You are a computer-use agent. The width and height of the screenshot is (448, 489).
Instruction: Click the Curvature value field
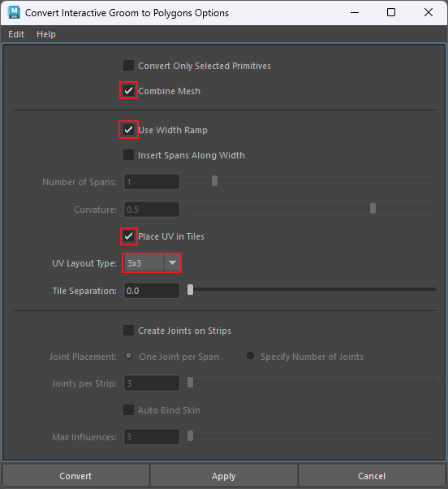point(152,210)
